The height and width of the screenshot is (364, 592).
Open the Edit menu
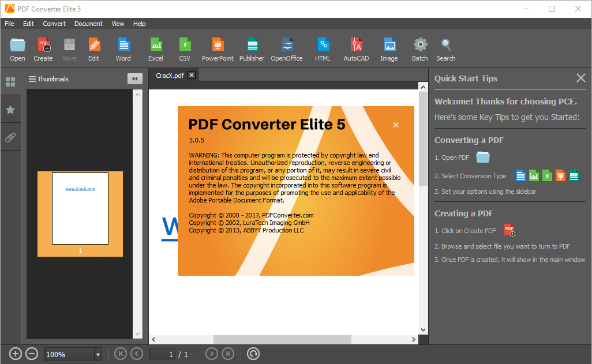(x=28, y=24)
